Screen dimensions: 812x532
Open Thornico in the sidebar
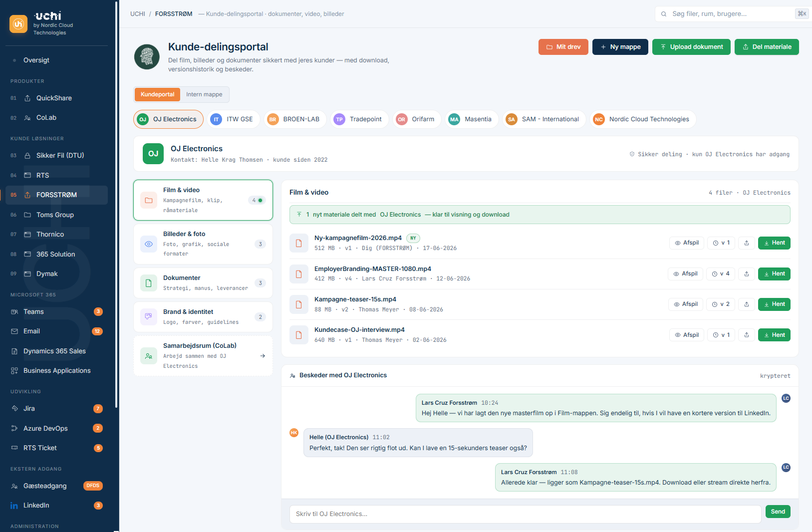[x=56, y=235]
